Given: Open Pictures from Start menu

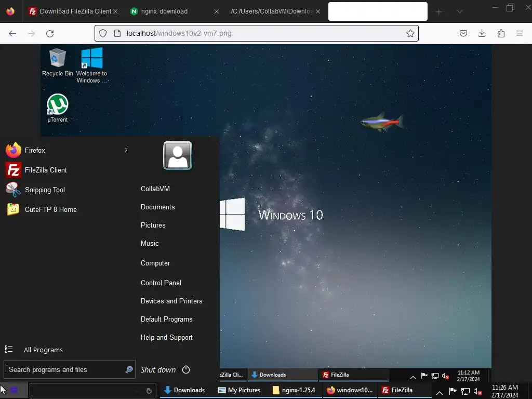Looking at the screenshot, I should tap(153, 225).
